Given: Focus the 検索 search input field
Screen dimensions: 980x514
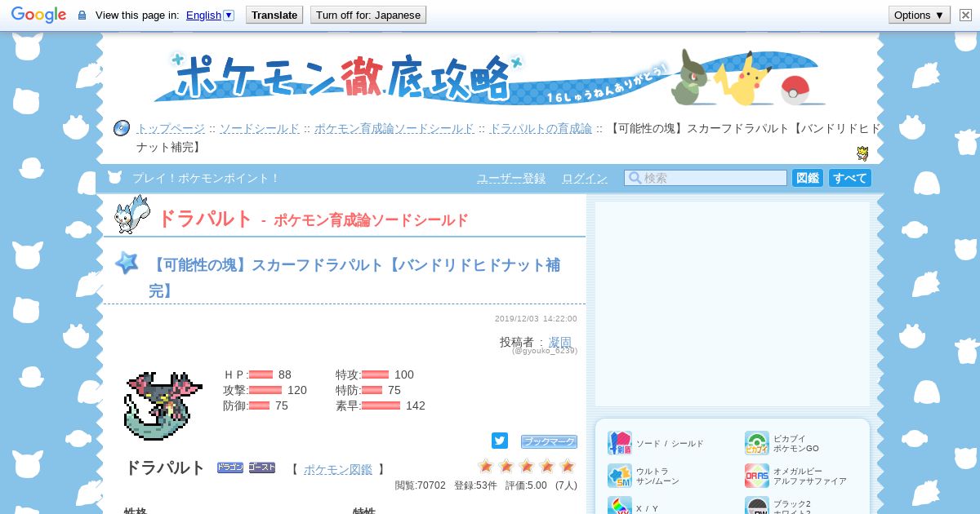Looking at the screenshot, I should [x=706, y=178].
